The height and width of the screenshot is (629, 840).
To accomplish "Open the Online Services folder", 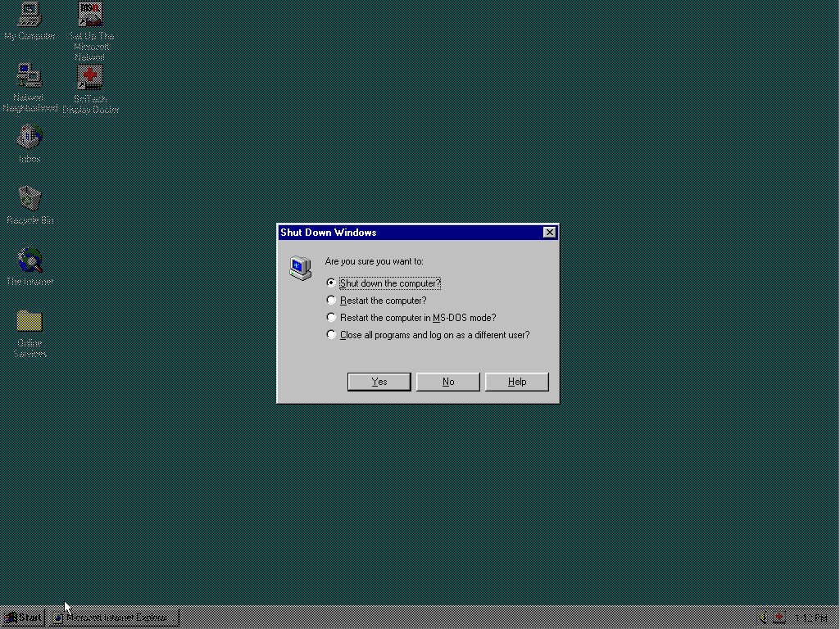I will pyautogui.click(x=29, y=321).
